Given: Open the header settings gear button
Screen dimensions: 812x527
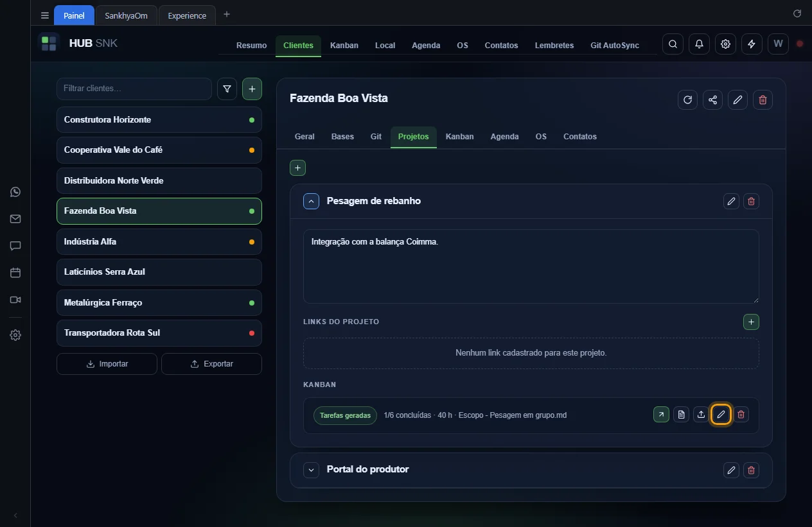Looking at the screenshot, I should 725,44.
